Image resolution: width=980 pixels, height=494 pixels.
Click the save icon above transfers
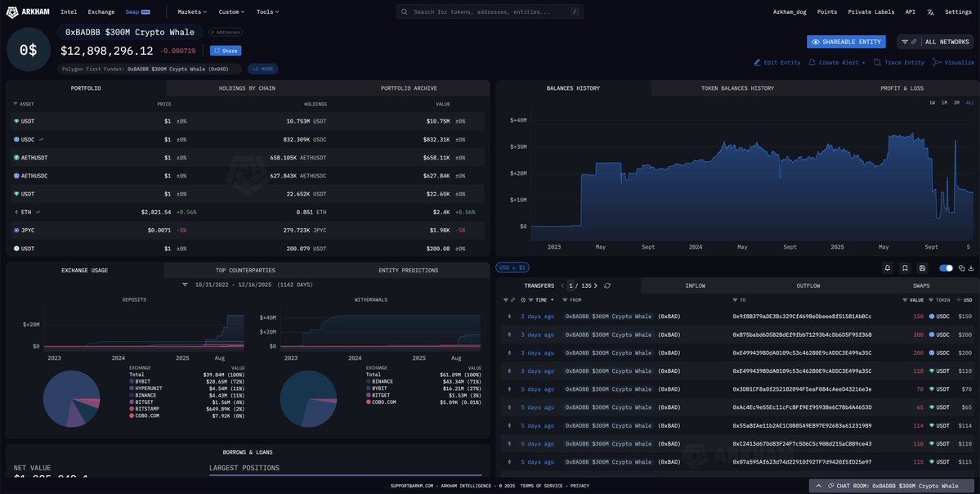tap(922, 267)
